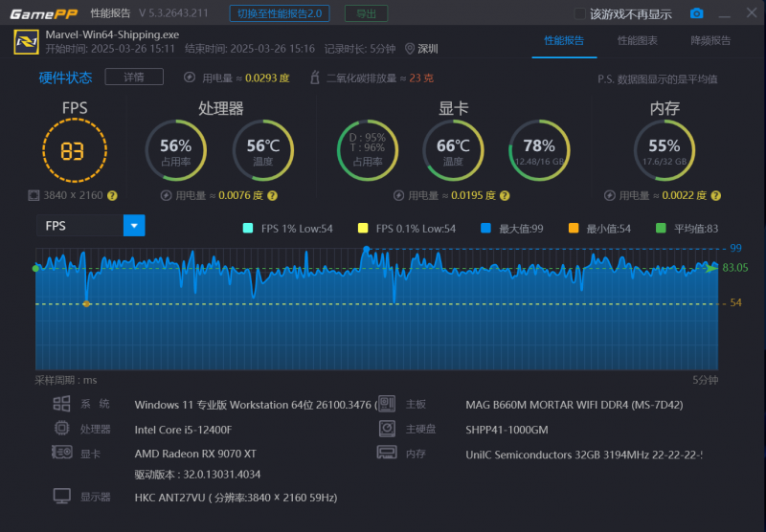Screen dimensions: 766x532
Task: Click the graphics card icon beside 显卡
Action: coord(62,452)
